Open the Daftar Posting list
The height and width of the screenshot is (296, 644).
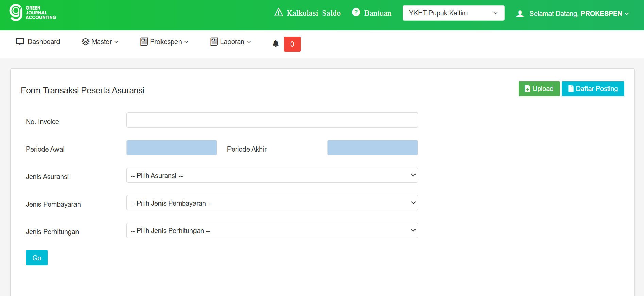click(x=592, y=89)
